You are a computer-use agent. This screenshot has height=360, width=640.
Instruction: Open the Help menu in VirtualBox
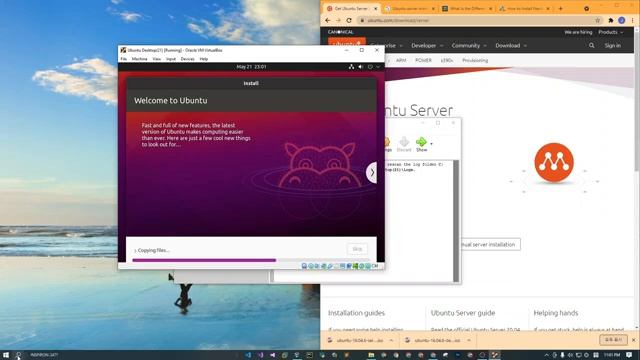coord(204,59)
